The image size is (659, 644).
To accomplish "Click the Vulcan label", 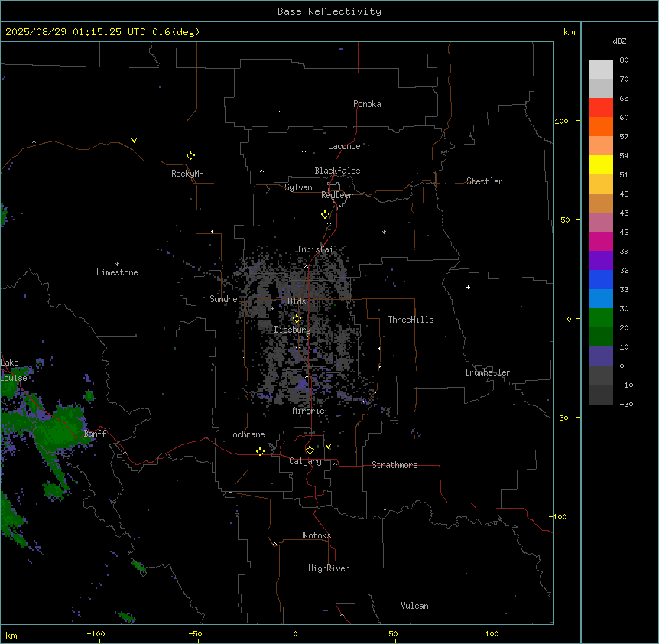I will coord(414,606).
